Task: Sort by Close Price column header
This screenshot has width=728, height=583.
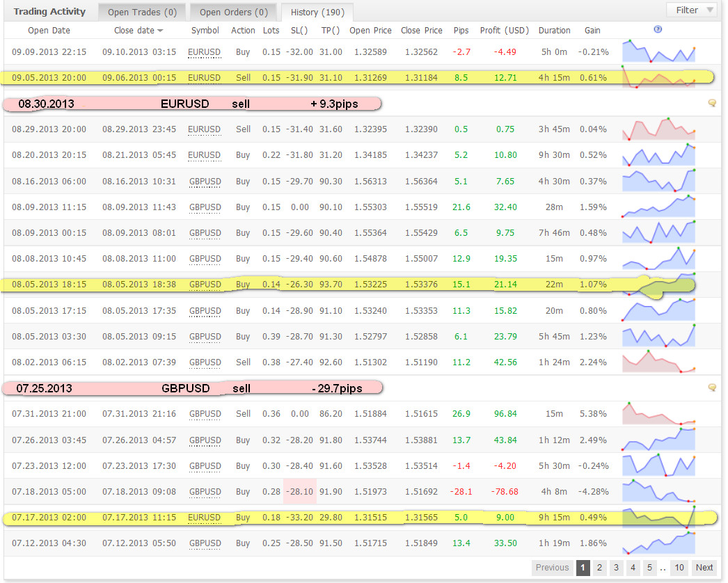Action: click(422, 31)
